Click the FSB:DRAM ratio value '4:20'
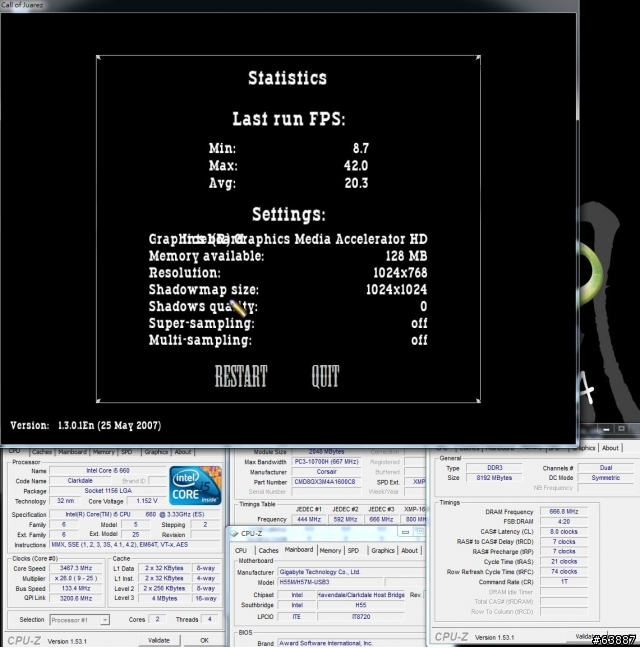 click(x=564, y=522)
